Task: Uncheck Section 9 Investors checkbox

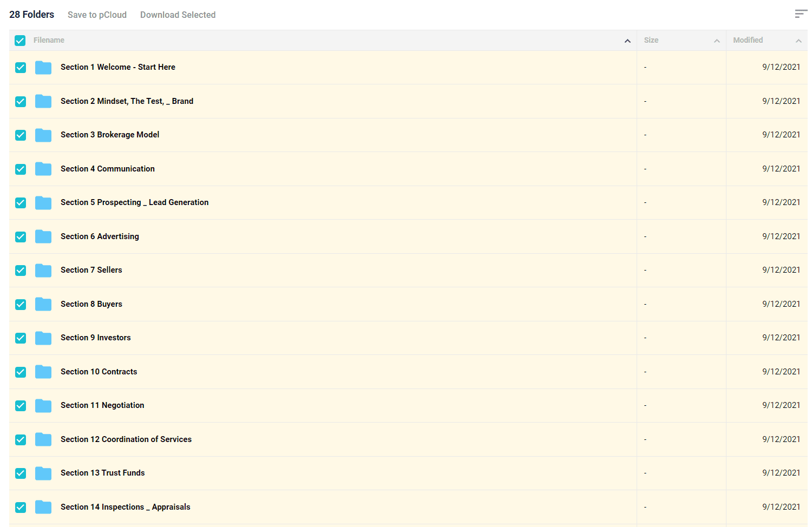Action: point(21,338)
